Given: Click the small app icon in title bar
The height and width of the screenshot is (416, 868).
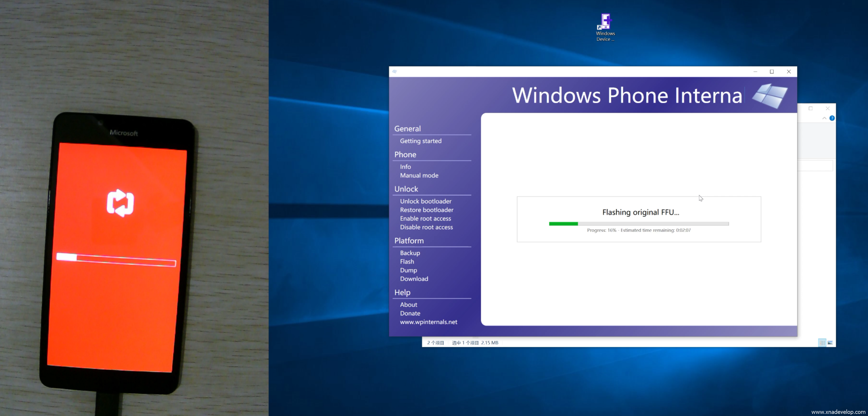Looking at the screenshot, I should 394,71.
